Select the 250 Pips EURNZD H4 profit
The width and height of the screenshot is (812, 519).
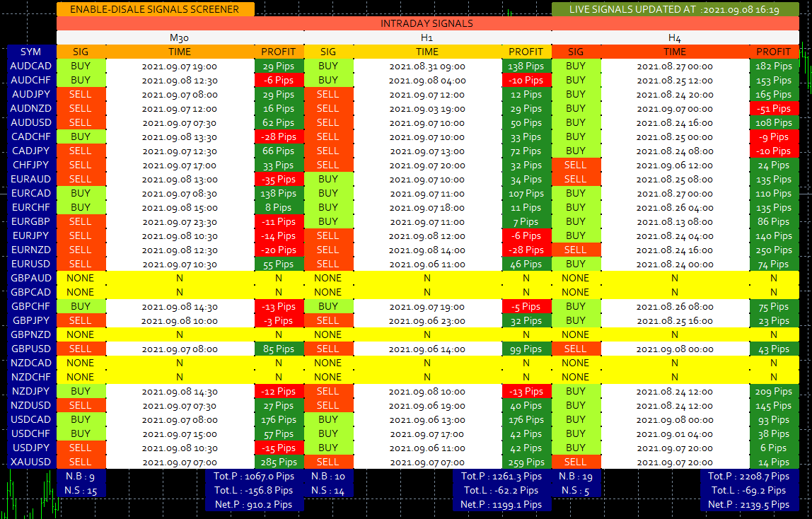(x=773, y=250)
